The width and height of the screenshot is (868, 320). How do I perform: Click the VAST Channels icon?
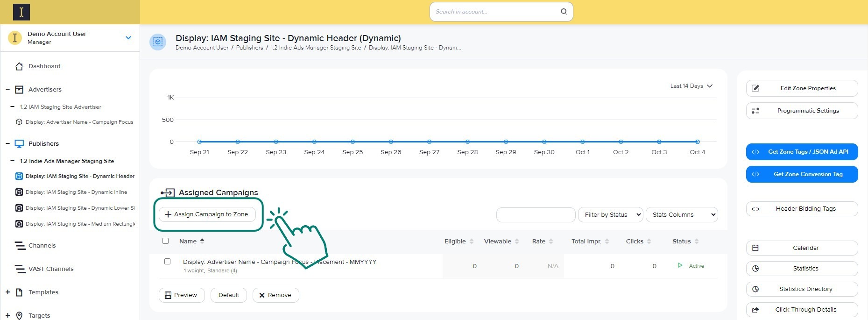coord(20,269)
